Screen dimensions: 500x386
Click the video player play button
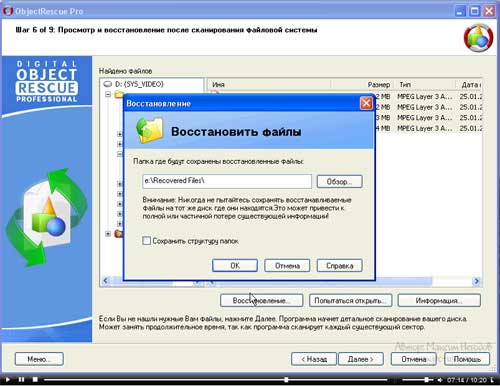pyautogui.click(x=7, y=379)
